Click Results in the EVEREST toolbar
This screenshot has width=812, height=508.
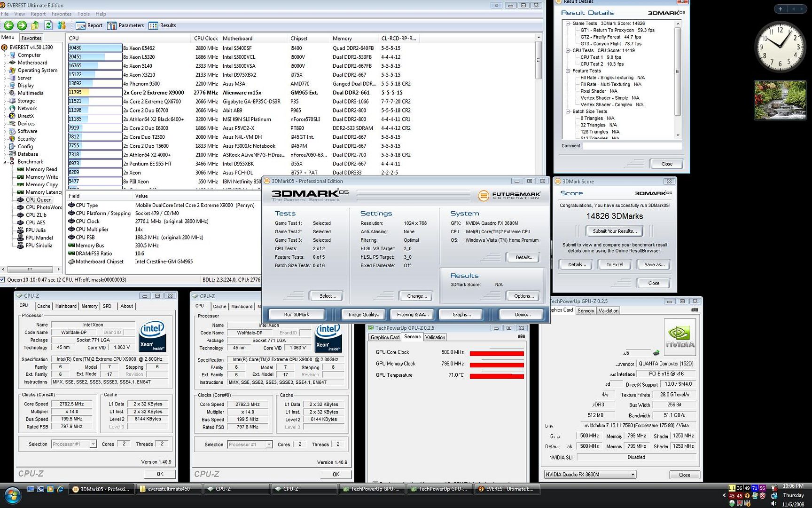(x=163, y=25)
